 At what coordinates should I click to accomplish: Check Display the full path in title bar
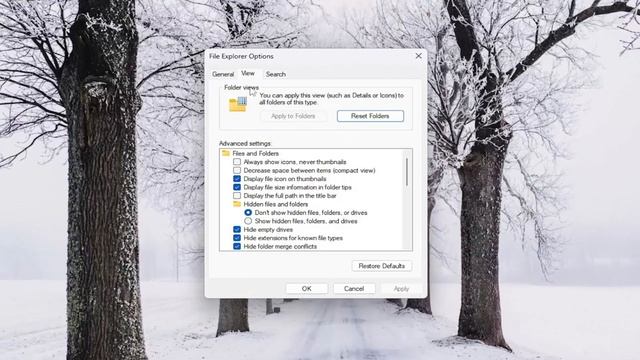pyautogui.click(x=237, y=196)
